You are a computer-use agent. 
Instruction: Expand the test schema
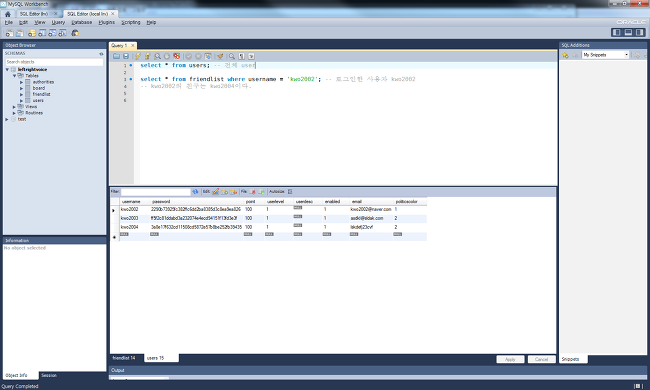point(7,119)
